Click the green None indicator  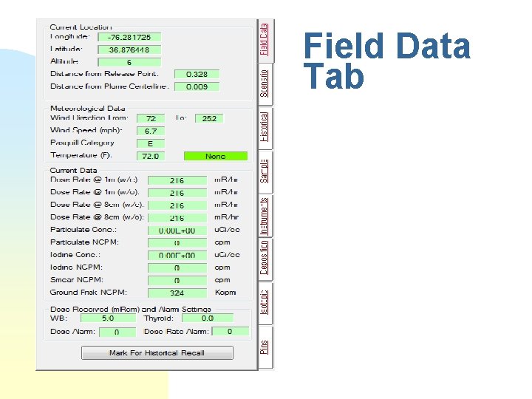216,157
